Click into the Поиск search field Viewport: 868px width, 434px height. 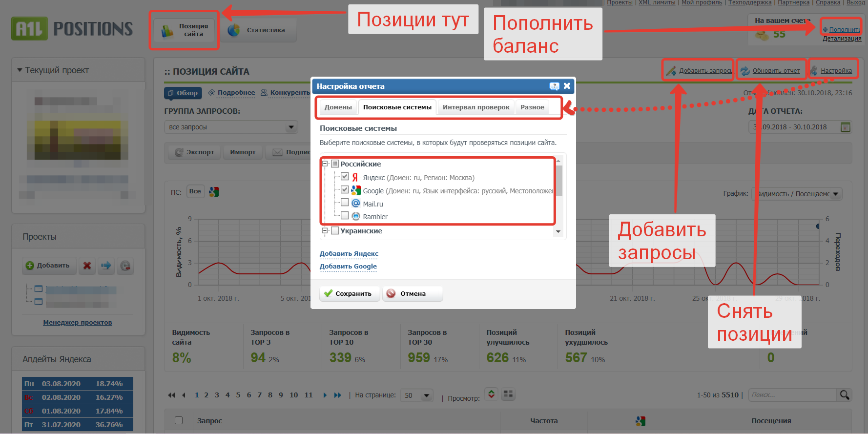click(793, 395)
